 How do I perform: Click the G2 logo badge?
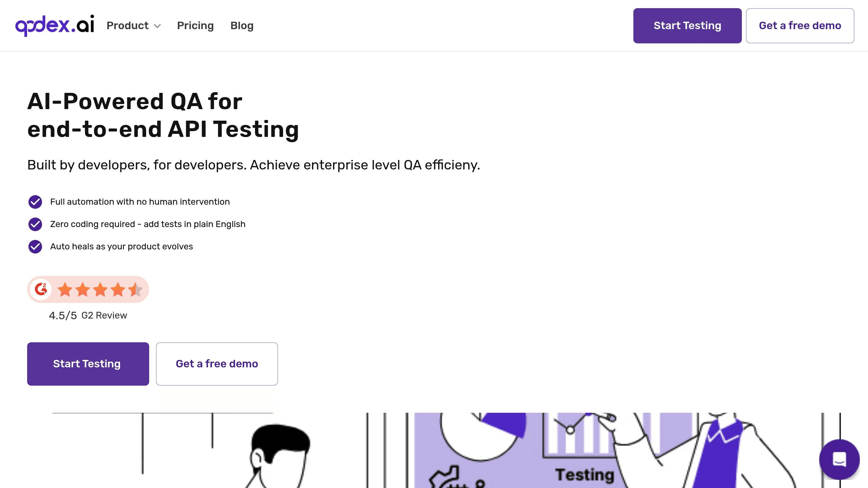(41, 289)
